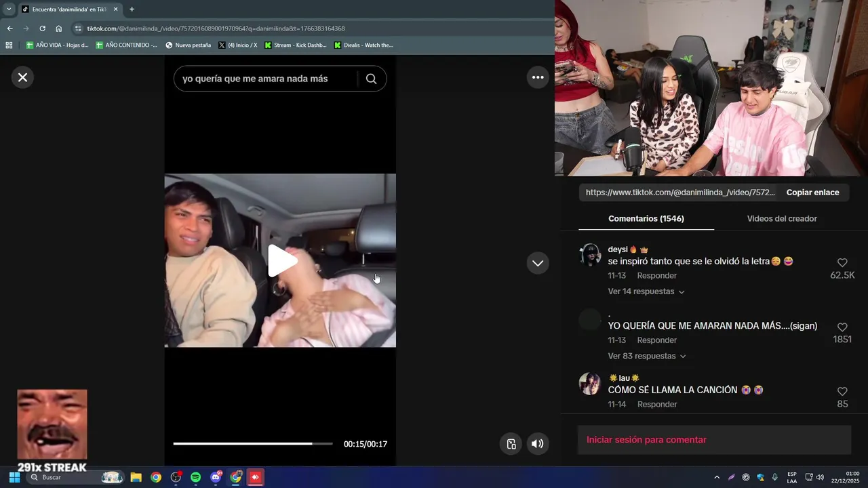The height and width of the screenshot is (488, 868).
Task: Open the ESP LAA language switcher
Action: (792, 477)
